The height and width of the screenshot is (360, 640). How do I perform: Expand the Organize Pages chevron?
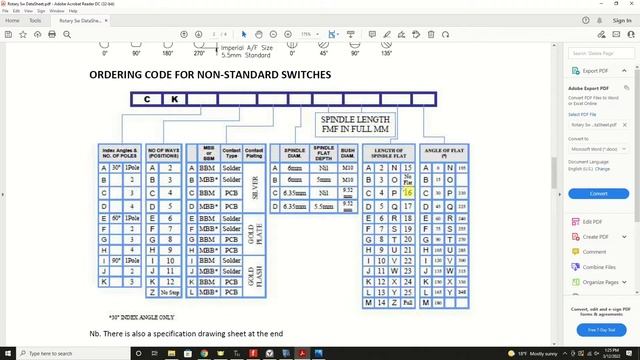pos(624,282)
